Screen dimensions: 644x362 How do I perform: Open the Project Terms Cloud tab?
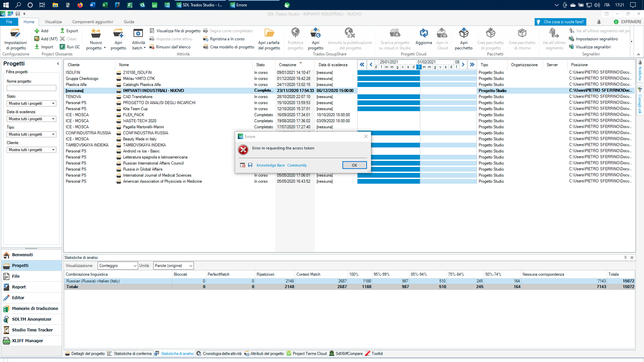click(307, 354)
